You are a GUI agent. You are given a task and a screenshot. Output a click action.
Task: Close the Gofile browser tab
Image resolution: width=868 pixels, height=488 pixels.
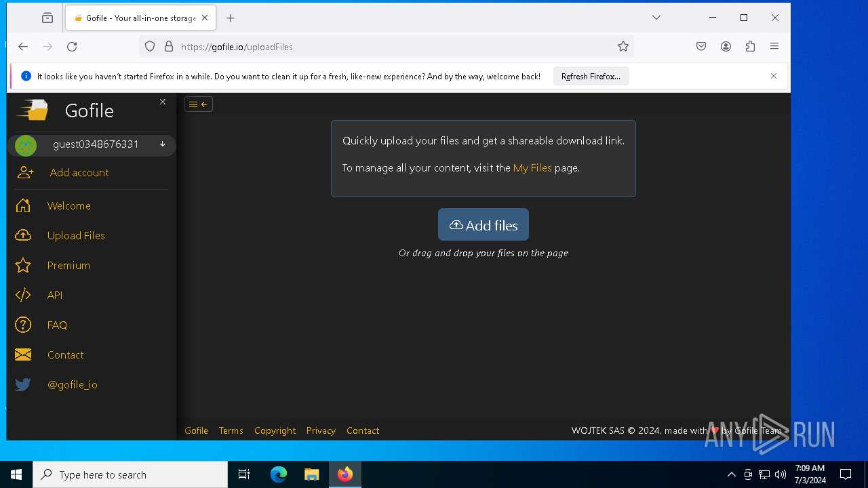pyautogui.click(x=205, y=18)
